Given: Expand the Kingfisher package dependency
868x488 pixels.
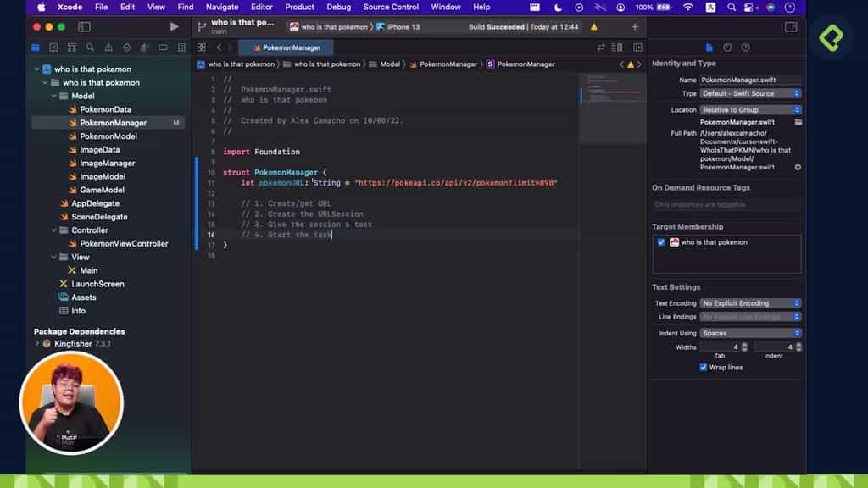Looking at the screenshot, I should (x=36, y=343).
